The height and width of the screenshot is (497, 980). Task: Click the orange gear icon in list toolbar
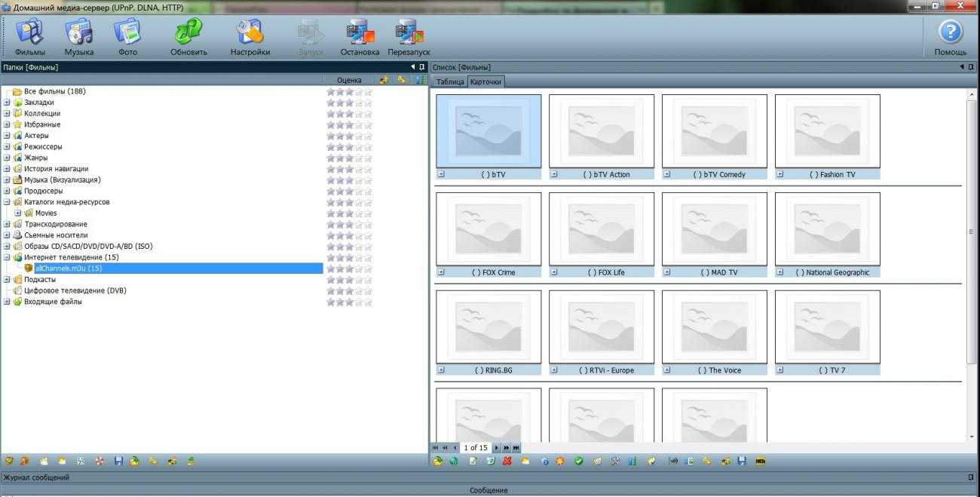coord(560,461)
